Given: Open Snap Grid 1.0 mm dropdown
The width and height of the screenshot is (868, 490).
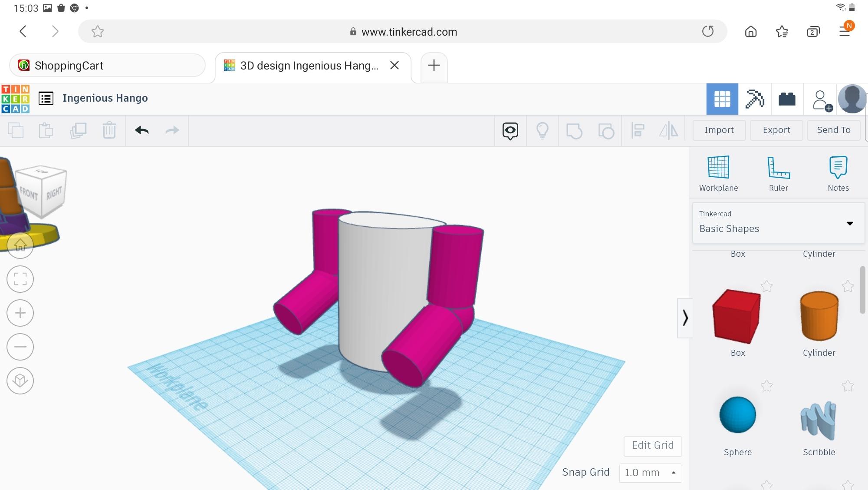Looking at the screenshot, I should [x=650, y=473].
